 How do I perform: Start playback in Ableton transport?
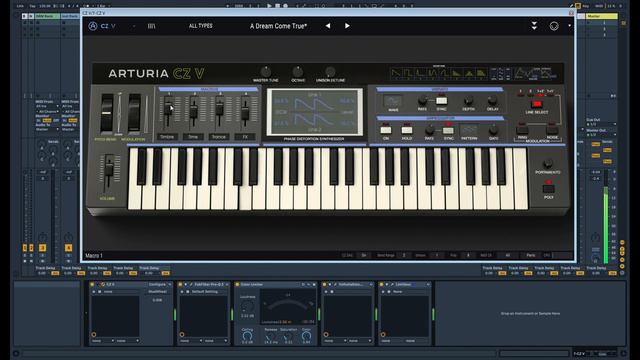269,6
